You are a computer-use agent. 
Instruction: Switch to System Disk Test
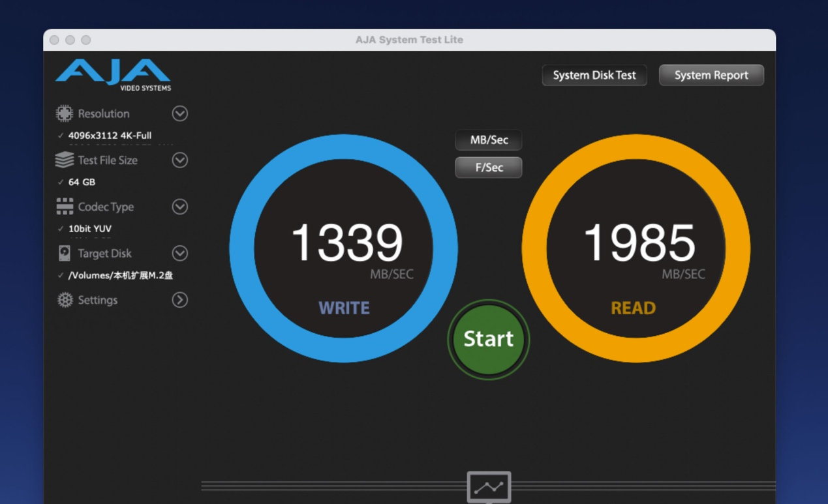(x=594, y=75)
